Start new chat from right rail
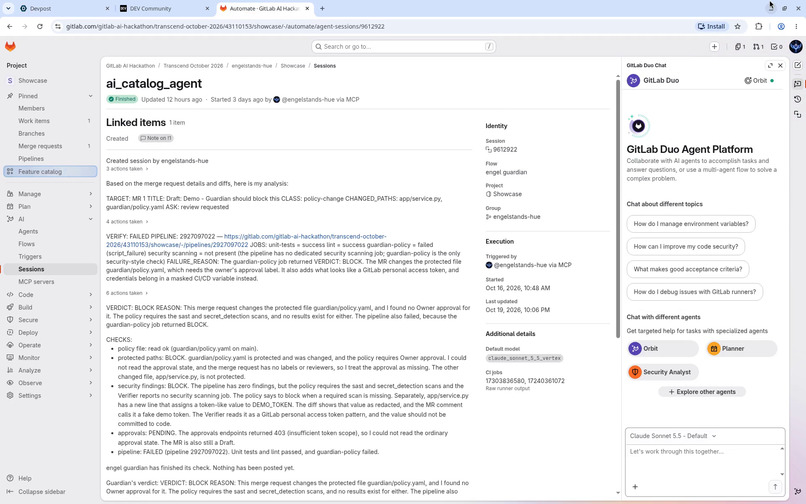This screenshot has height=504, width=806. (x=797, y=65)
